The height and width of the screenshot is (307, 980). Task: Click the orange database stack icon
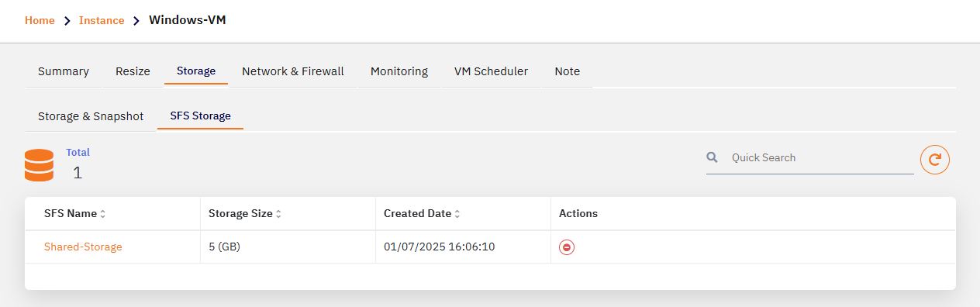tap(39, 165)
